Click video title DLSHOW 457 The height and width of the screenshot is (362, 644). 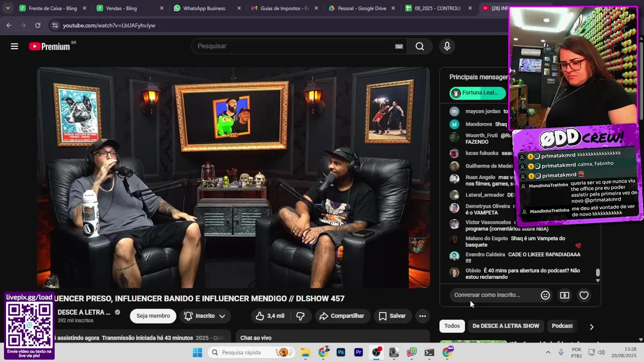coord(198,299)
